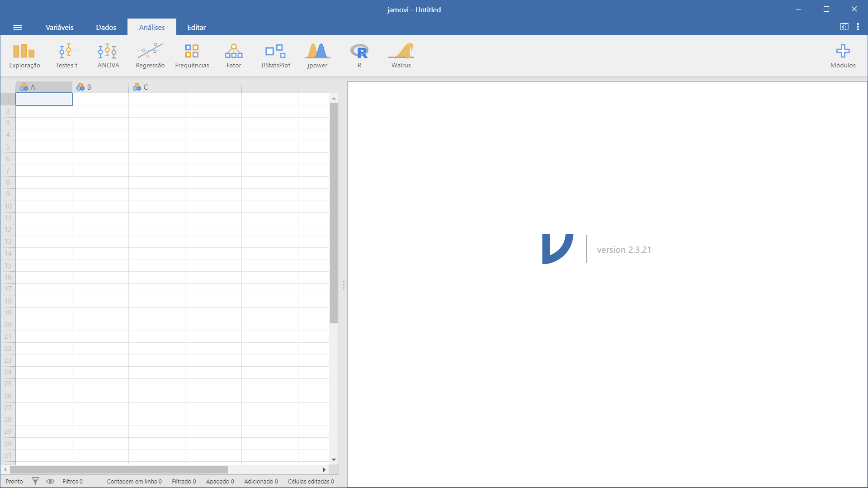The height and width of the screenshot is (488, 868).
Task: Open the Regressão analysis menu
Action: click(x=150, y=56)
